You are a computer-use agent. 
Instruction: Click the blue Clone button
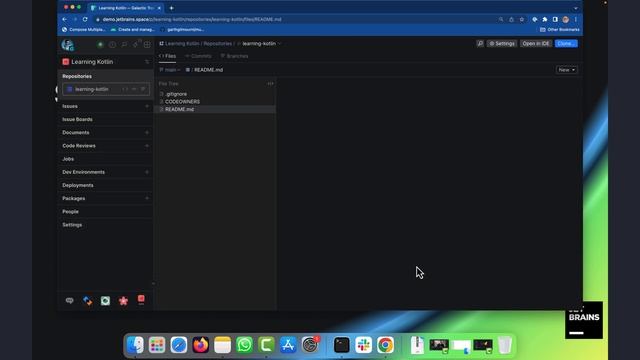pos(566,43)
